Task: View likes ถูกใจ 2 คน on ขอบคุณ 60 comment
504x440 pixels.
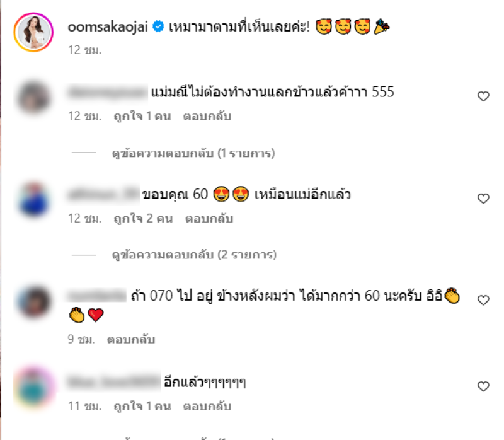Action: [144, 218]
